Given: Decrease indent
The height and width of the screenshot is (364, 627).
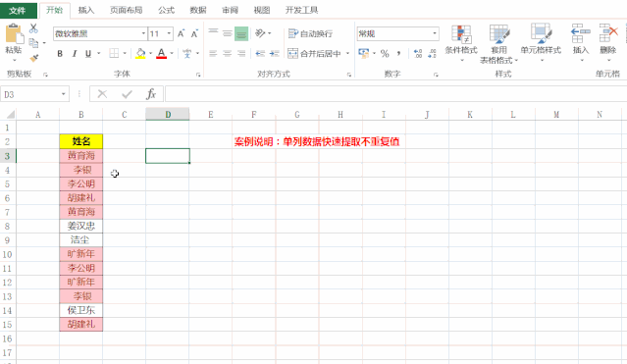Looking at the screenshot, I should (260, 53).
